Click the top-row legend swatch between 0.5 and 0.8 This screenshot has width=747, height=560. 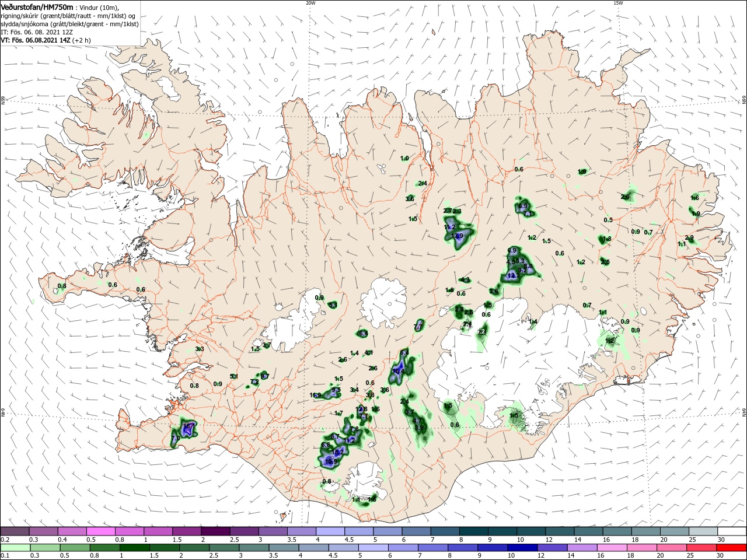[101, 531]
